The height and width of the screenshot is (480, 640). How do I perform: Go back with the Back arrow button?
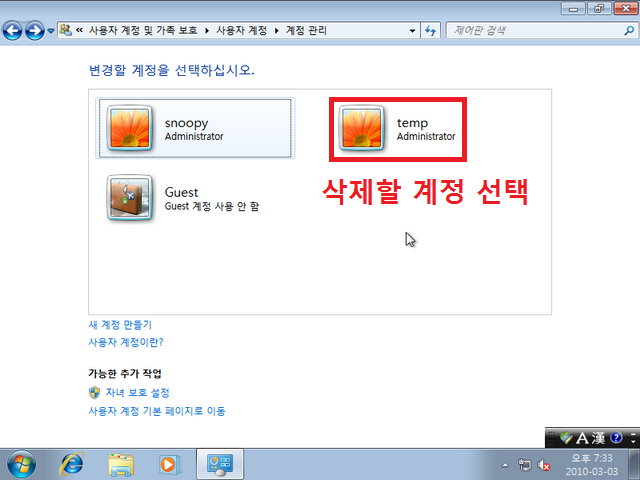click(12, 30)
